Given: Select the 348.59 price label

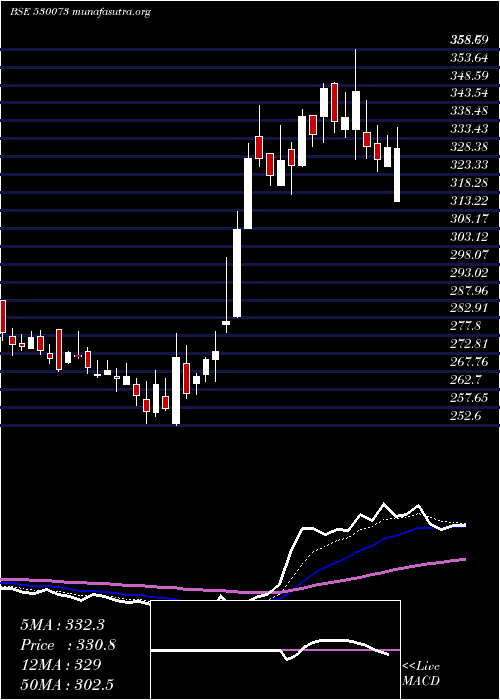Looking at the screenshot, I should 468,75.
